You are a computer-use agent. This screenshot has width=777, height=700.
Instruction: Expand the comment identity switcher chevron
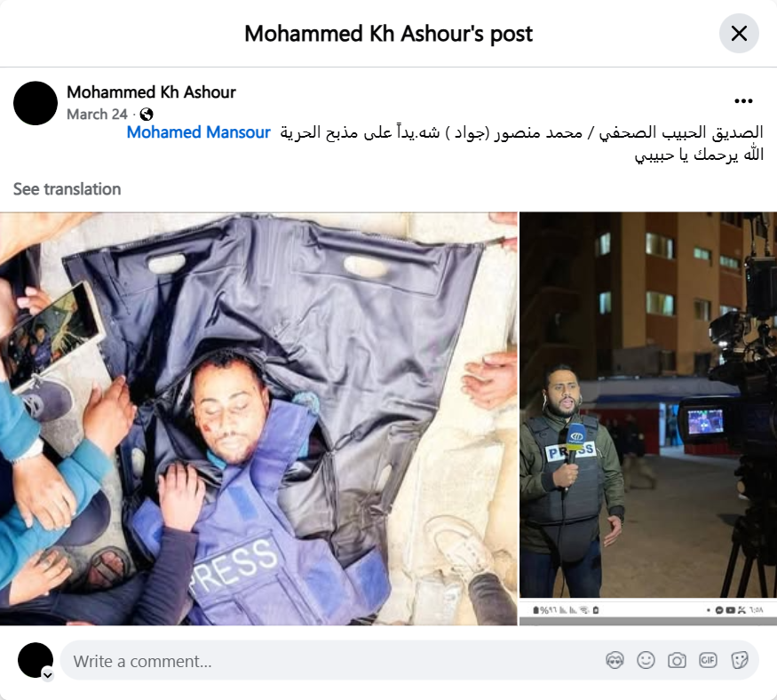point(48,675)
